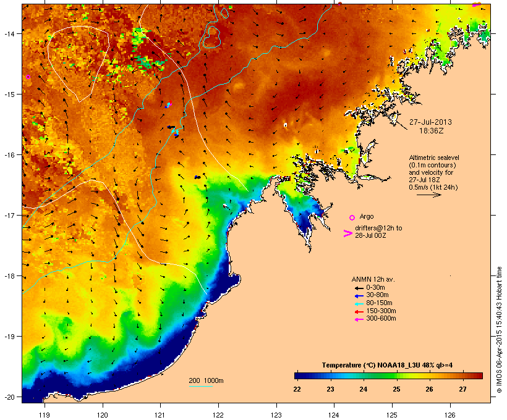Click the magenta Argo circle legend icon

point(352,218)
